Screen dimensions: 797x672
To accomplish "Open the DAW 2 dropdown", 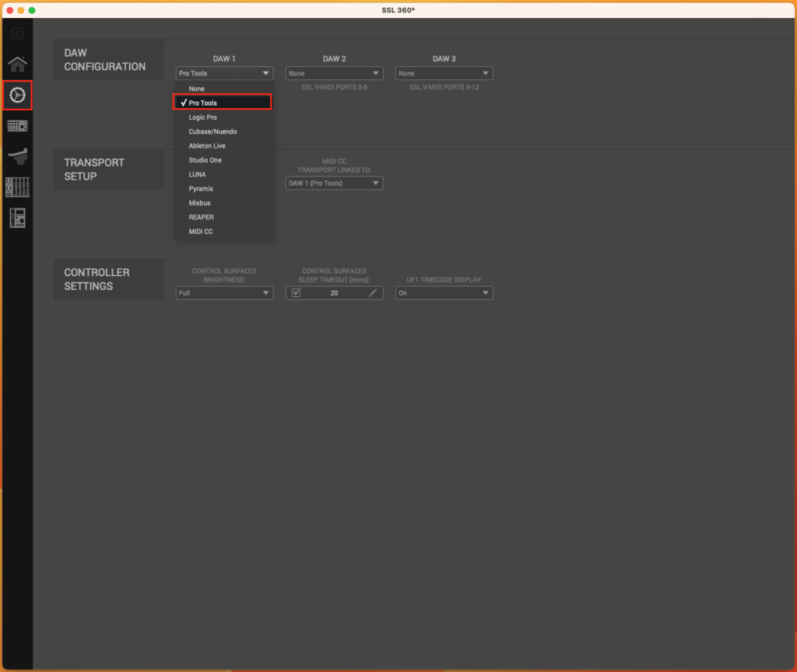I will (x=334, y=73).
